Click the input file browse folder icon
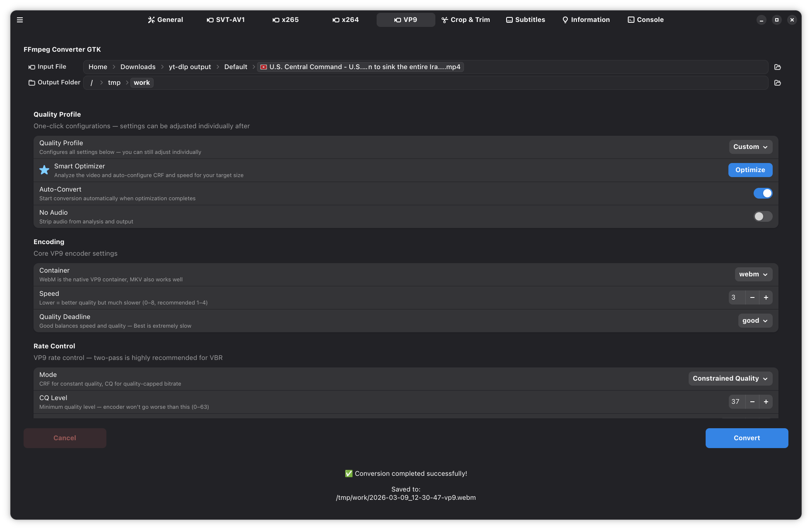The image size is (812, 530). (x=777, y=67)
